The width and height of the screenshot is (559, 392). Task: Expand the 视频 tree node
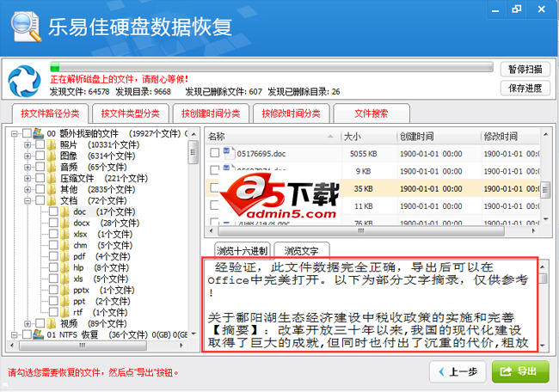28,323
